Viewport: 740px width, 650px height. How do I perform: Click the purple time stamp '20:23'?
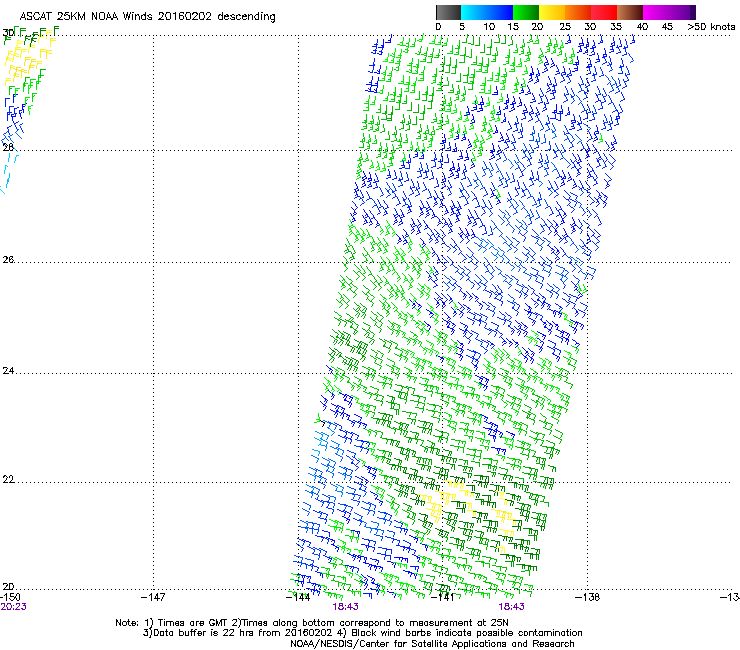pyautogui.click(x=13, y=607)
